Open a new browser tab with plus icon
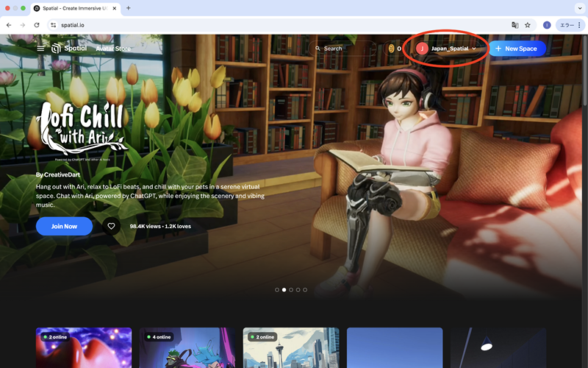Viewport: 588px width, 368px height. click(128, 8)
